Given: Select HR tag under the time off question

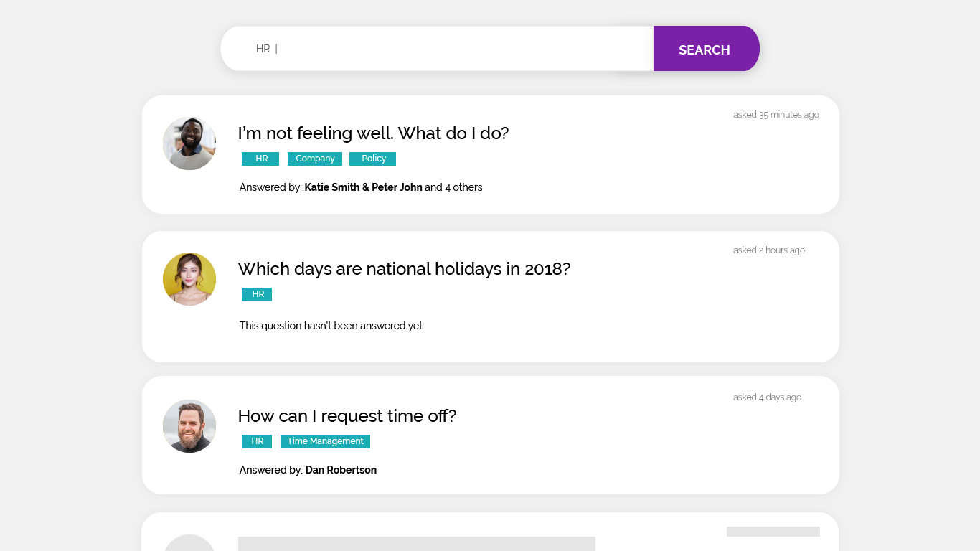Looking at the screenshot, I should 257,441.
